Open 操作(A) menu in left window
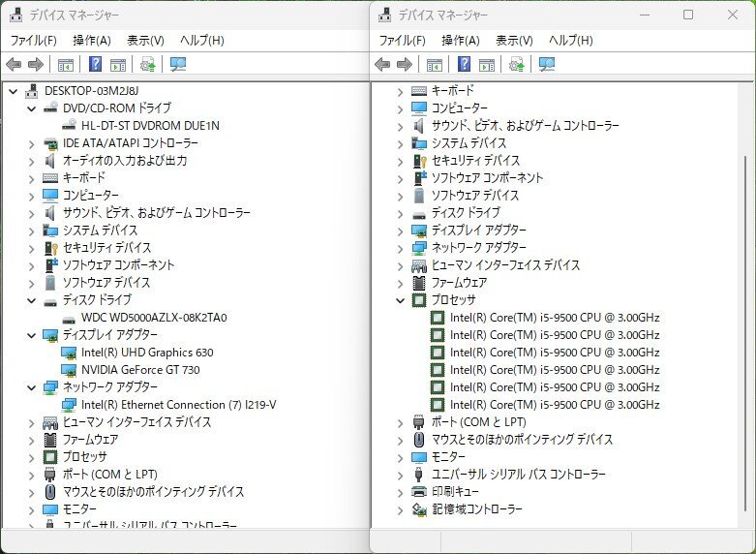This screenshot has width=756, height=554. (x=92, y=40)
